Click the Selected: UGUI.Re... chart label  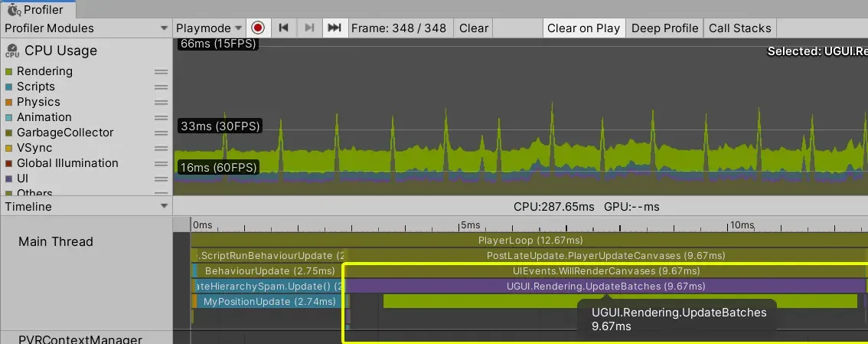coord(817,51)
